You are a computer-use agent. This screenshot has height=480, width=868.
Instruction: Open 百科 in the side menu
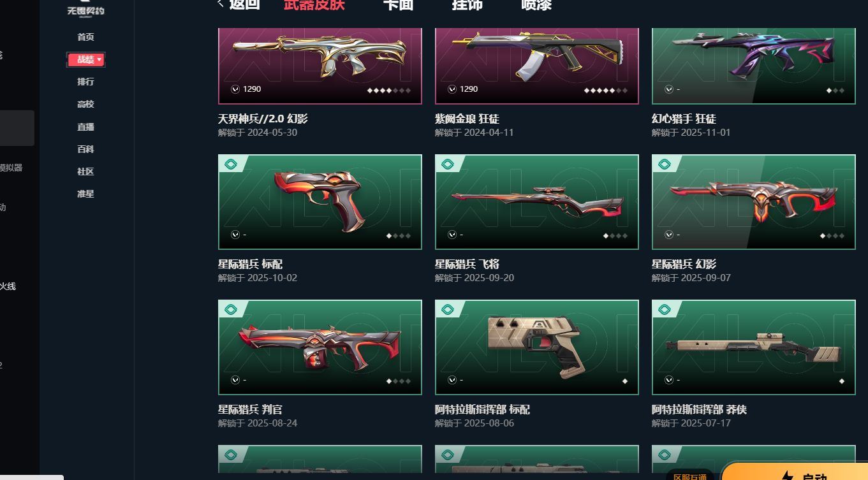[x=85, y=149]
